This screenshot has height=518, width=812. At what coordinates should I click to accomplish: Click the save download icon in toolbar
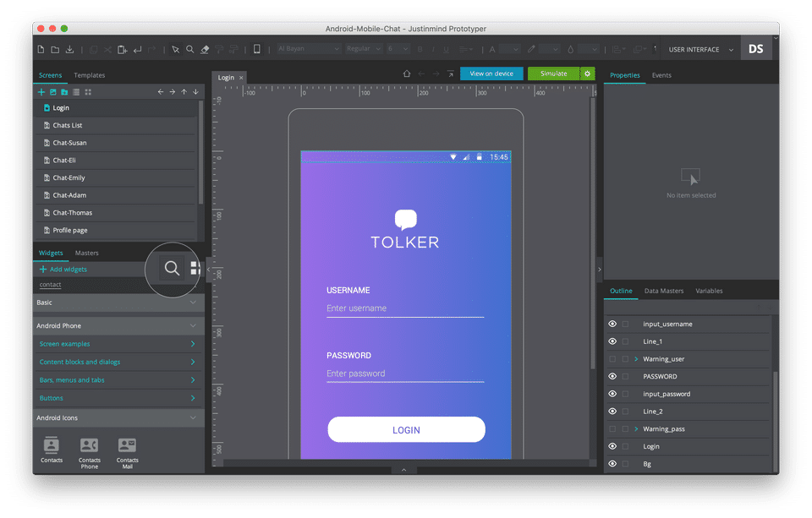tap(69, 50)
